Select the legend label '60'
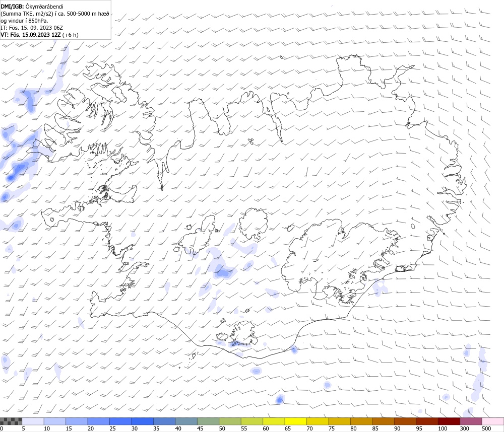The image size is (504, 432). click(x=266, y=428)
